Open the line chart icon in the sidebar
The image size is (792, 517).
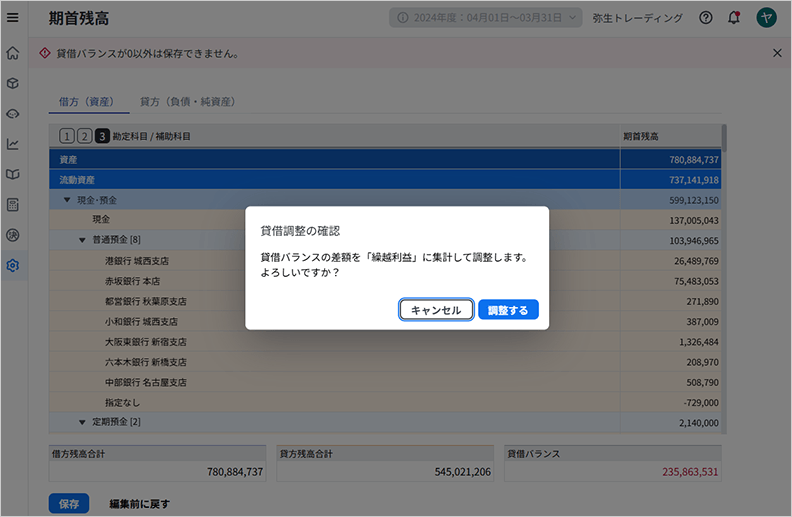coord(13,144)
